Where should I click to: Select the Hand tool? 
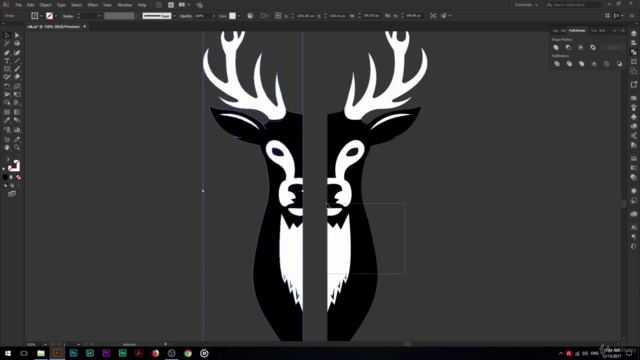click(x=7, y=147)
